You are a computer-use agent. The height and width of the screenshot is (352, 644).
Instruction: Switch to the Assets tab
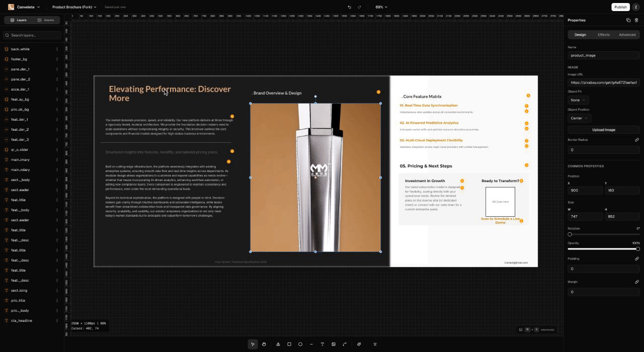pos(46,20)
